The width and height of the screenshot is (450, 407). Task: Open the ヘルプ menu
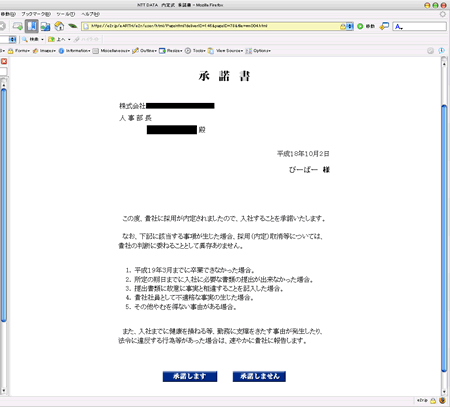90,14
